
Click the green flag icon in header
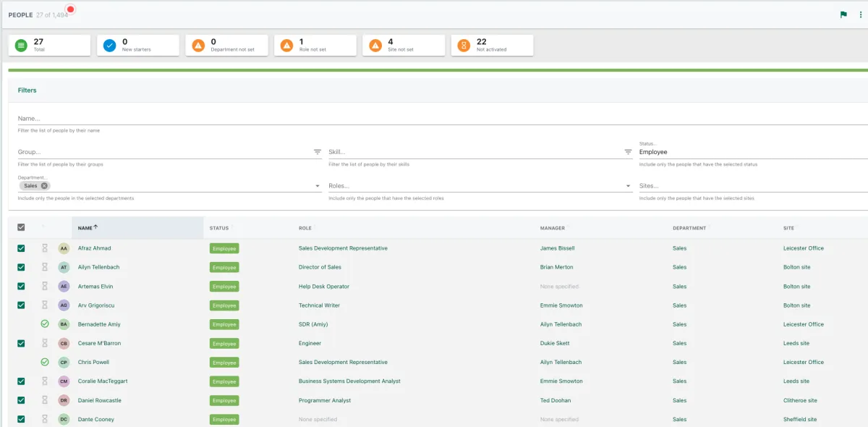click(x=843, y=14)
